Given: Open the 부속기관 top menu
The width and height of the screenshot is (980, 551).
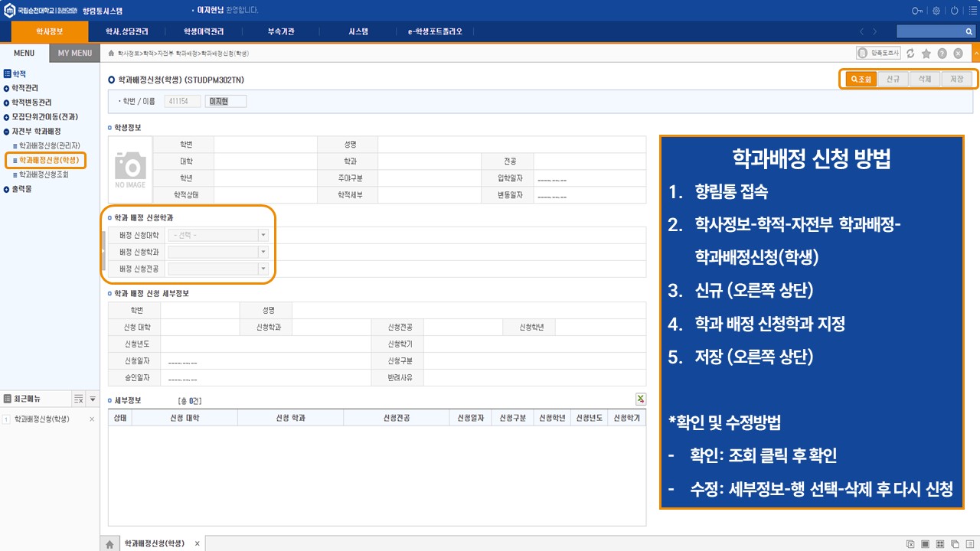Looking at the screenshot, I should pyautogui.click(x=281, y=31).
